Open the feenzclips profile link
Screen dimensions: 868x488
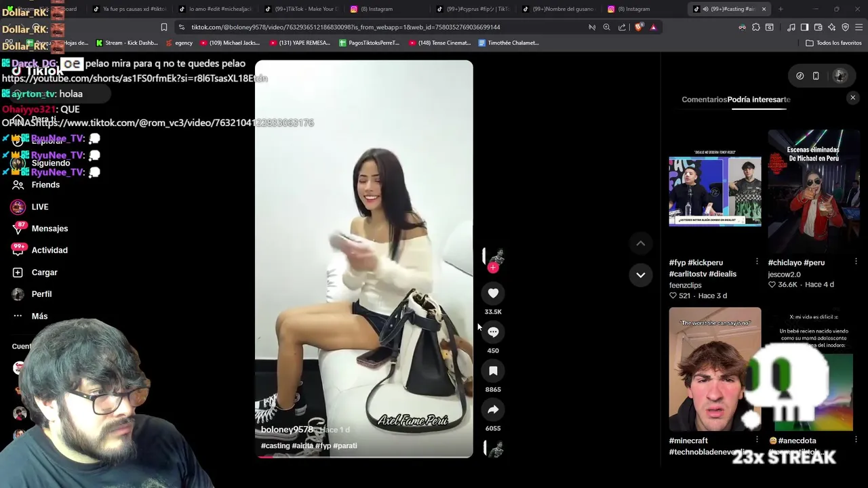[x=685, y=285]
